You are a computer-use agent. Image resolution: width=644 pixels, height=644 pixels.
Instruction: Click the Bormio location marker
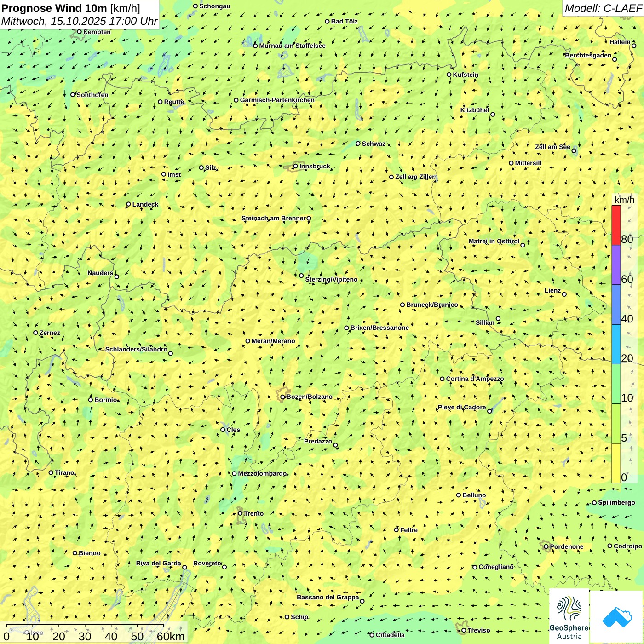coord(91,400)
